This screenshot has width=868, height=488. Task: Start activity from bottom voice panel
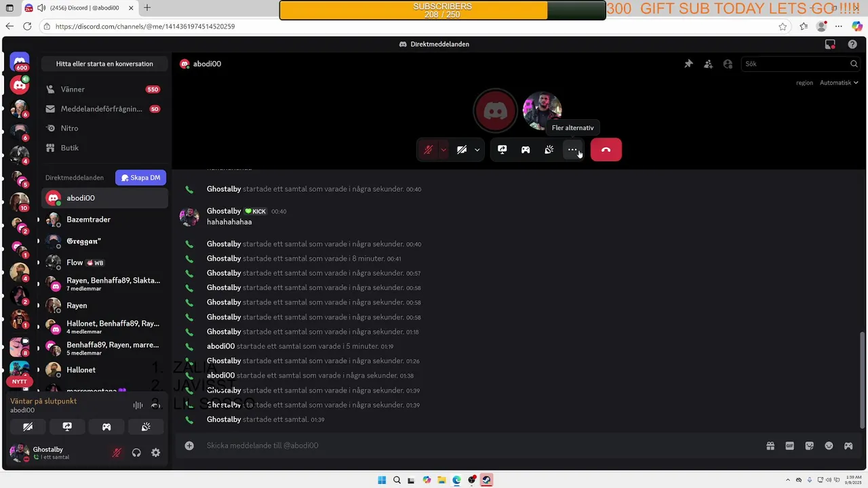click(106, 427)
